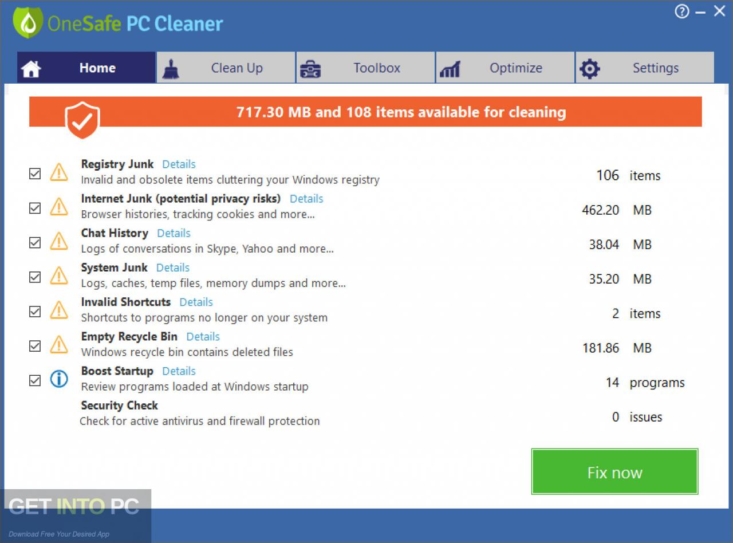Show Details for Invalid Shortcuts
Viewport: 733px width, 543px height.
point(196,302)
